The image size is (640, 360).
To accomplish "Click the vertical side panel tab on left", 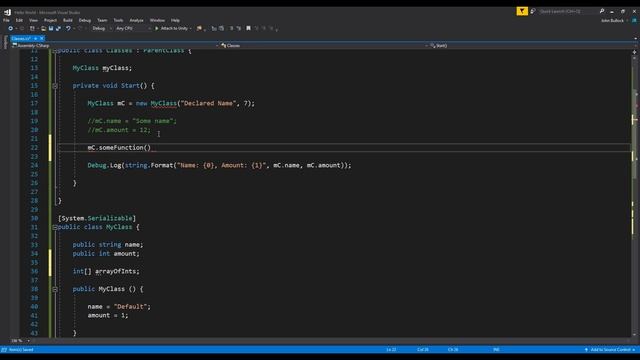I will pyautogui.click(x=5, y=42).
